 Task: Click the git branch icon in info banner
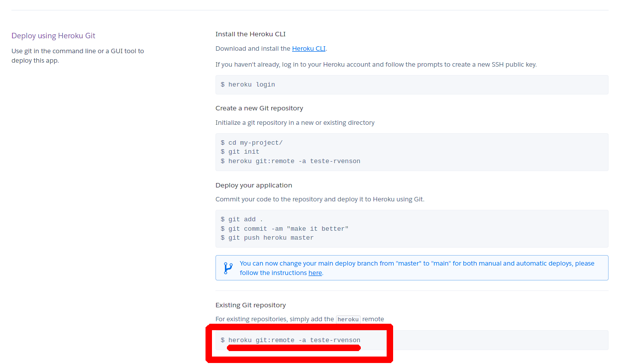pyautogui.click(x=228, y=268)
